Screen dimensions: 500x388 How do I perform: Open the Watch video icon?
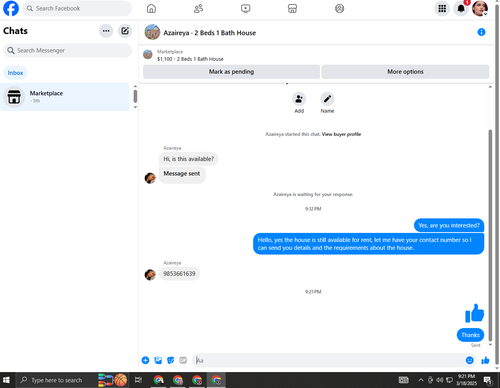[246, 8]
